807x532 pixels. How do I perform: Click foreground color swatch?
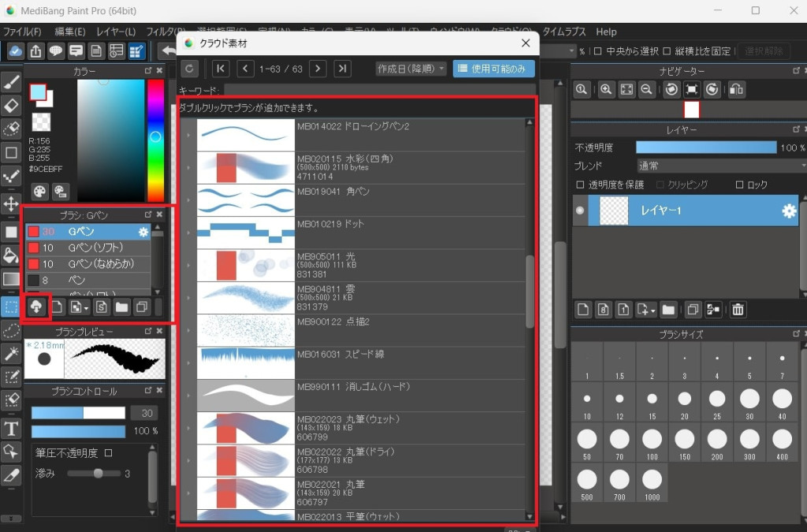(x=37, y=93)
